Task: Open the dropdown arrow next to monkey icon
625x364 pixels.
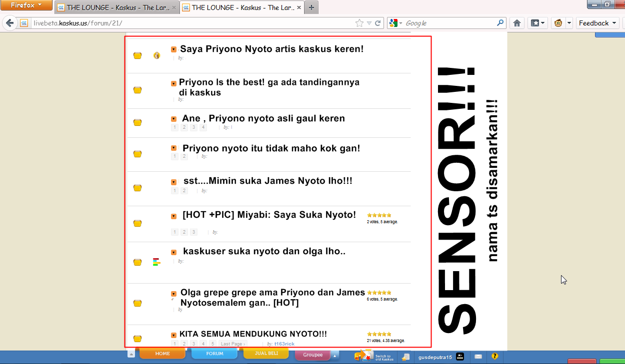Action: [x=569, y=23]
